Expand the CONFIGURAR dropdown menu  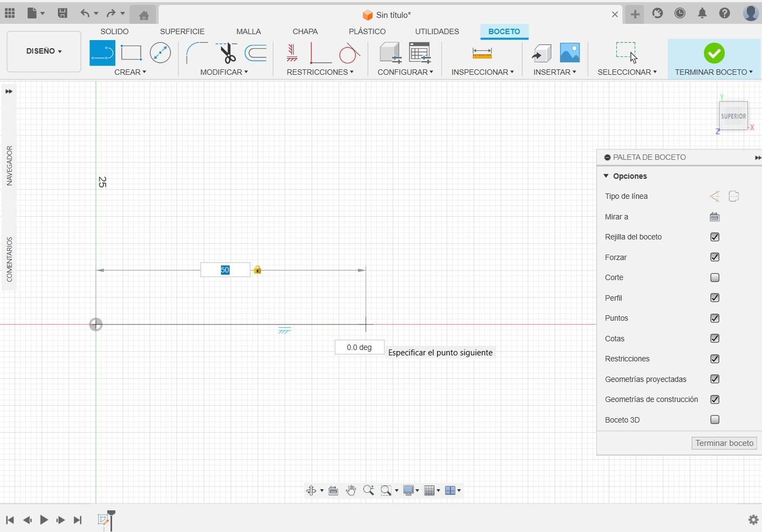[405, 72]
